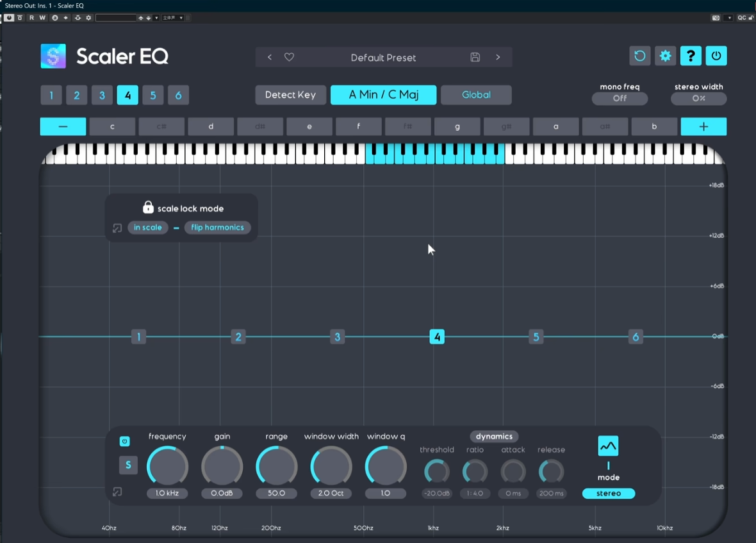Toggle flip harmonics option
756x543 pixels.
click(217, 228)
